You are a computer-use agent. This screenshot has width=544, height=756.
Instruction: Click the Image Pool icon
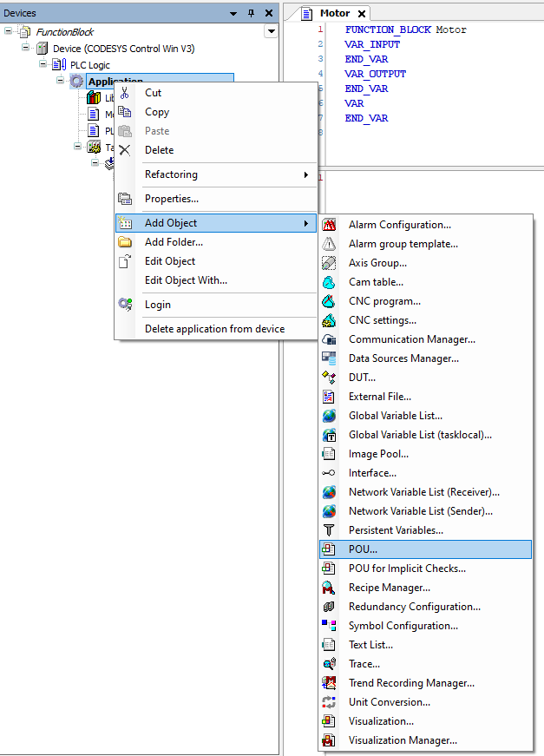329,454
